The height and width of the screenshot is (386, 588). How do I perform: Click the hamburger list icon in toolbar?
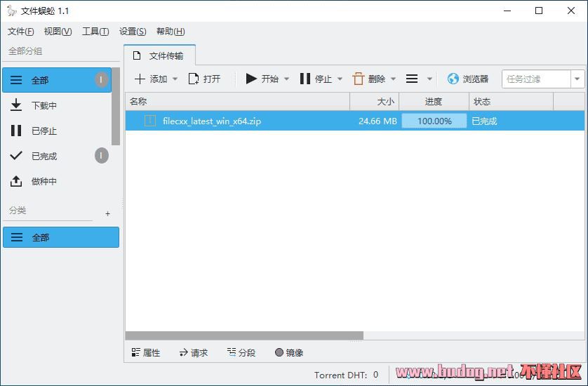413,79
